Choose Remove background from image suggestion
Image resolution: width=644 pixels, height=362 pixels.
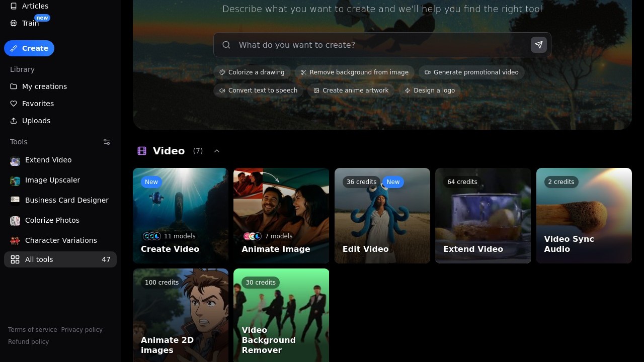(355, 72)
